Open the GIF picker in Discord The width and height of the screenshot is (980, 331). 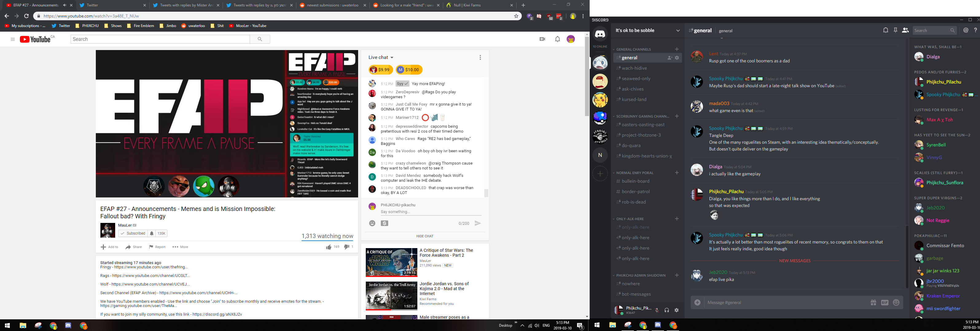(x=885, y=302)
